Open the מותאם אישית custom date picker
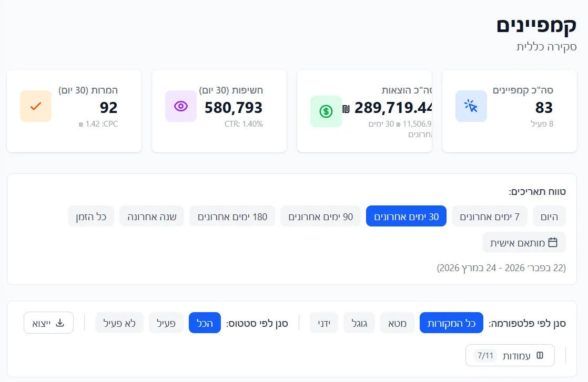 [x=524, y=242]
